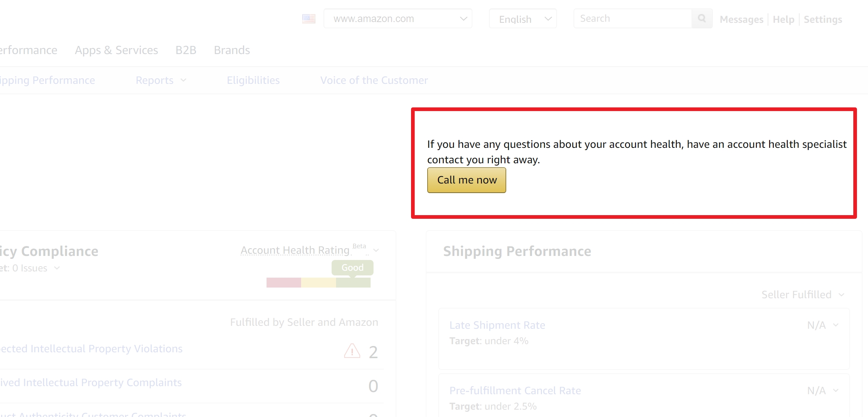Viewport: 868px width, 417px height.
Task: Click the N/A value for Pre-fulfillment Cancel Rate
Action: (816, 391)
